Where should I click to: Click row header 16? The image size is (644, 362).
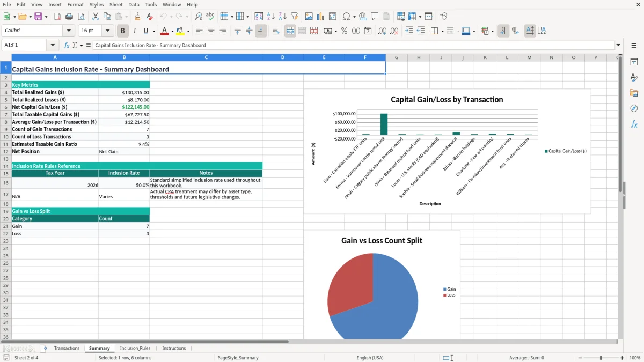(x=5, y=183)
